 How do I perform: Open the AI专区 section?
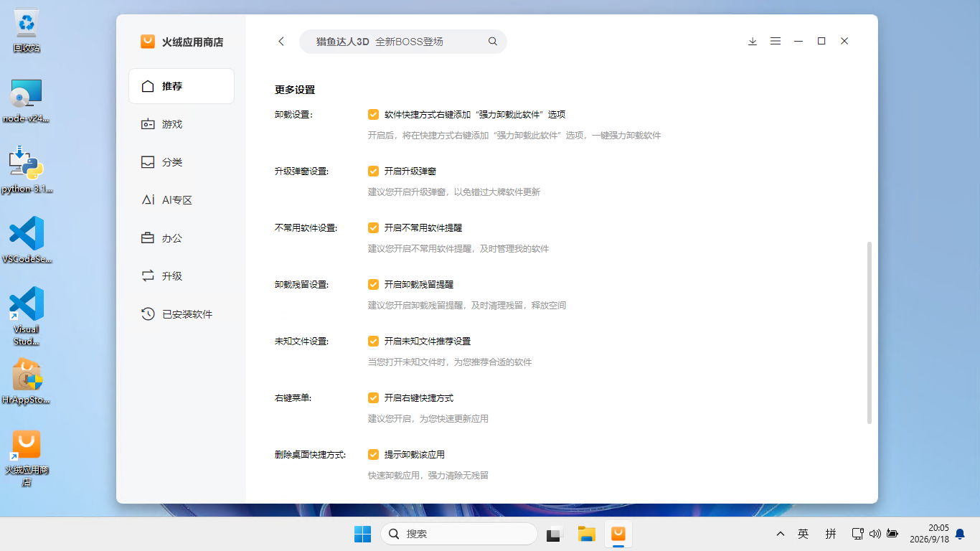(182, 200)
